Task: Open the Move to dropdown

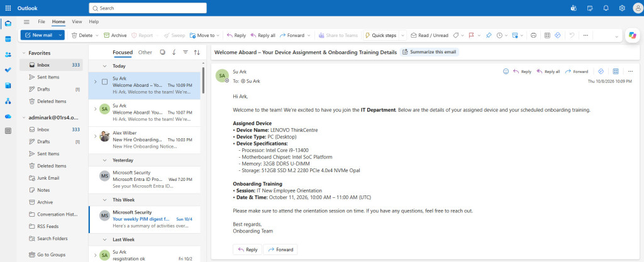Action: (204, 35)
